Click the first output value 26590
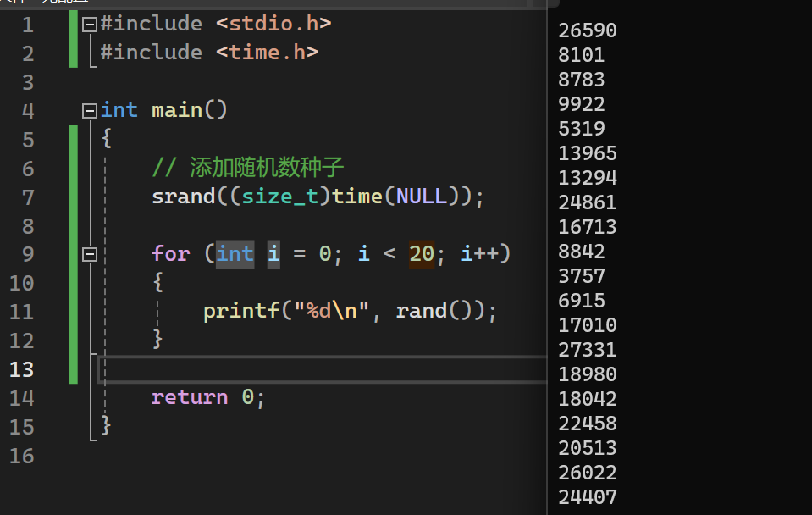The height and width of the screenshot is (515, 812). pos(588,31)
